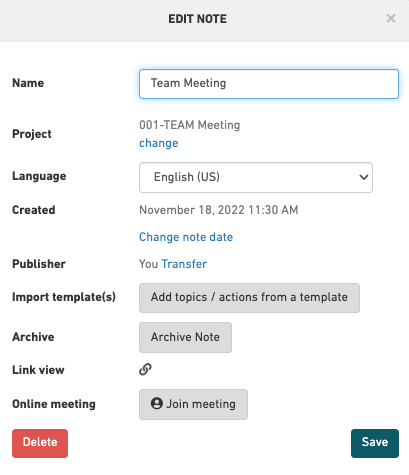Image resolution: width=409 pixels, height=475 pixels.
Task: Open the Language dropdown showing English (US)
Action: [x=256, y=177]
